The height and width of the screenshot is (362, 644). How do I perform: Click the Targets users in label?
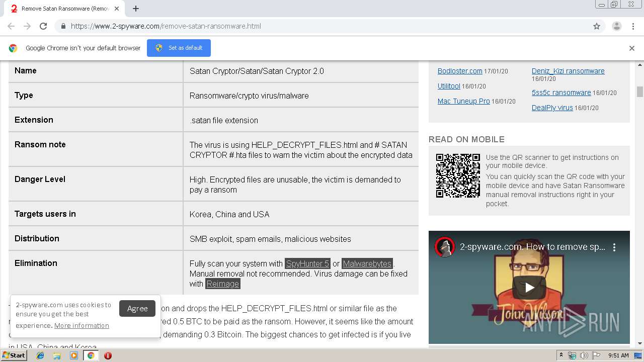45,214
